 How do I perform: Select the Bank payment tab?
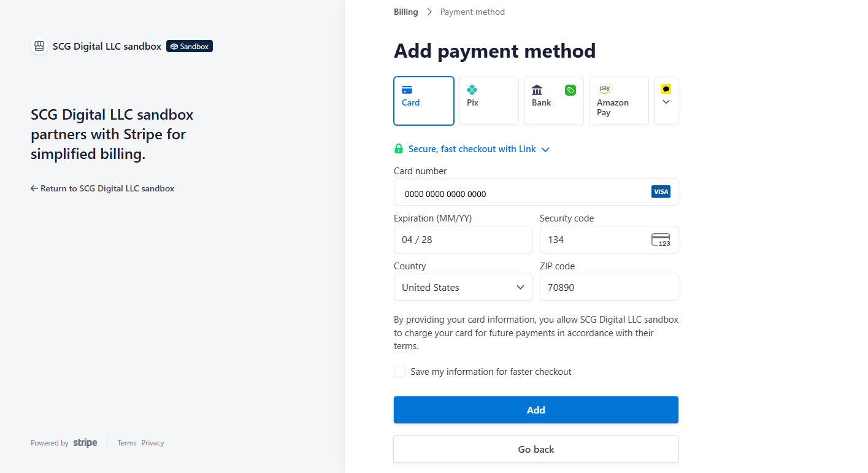(x=554, y=101)
